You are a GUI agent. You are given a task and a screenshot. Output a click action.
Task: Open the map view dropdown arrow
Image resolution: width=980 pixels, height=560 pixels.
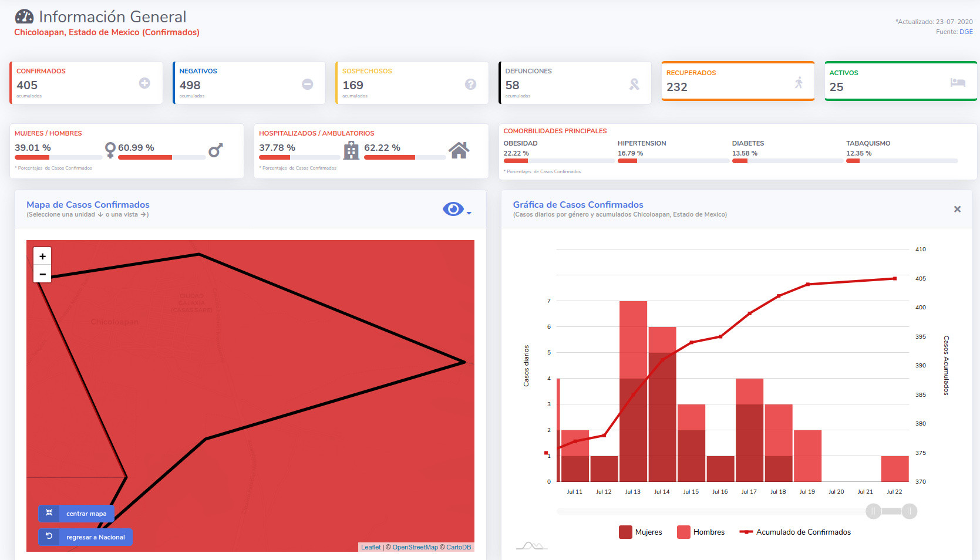pyautogui.click(x=469, y=213)
